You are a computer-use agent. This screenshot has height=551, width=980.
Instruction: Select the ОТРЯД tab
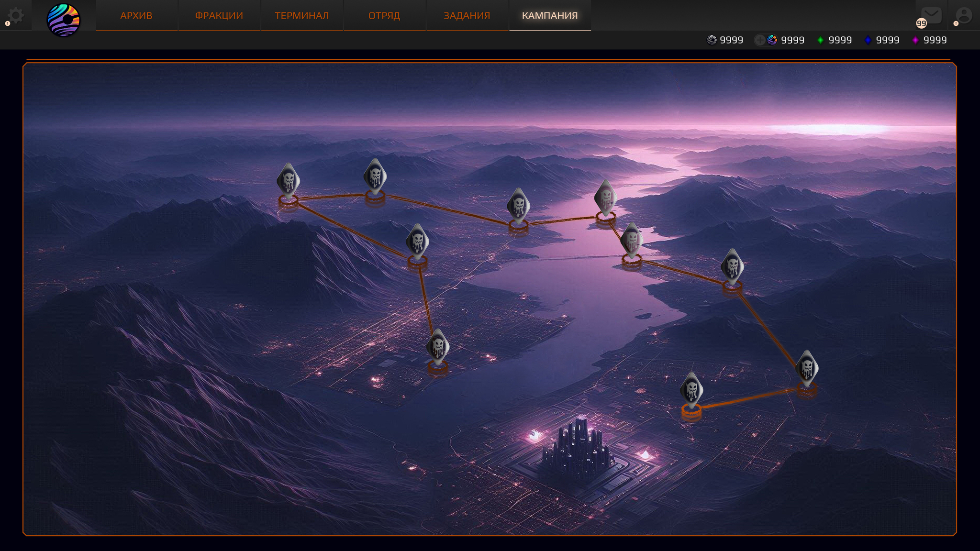pyautogui.click(x=384, y=15)
